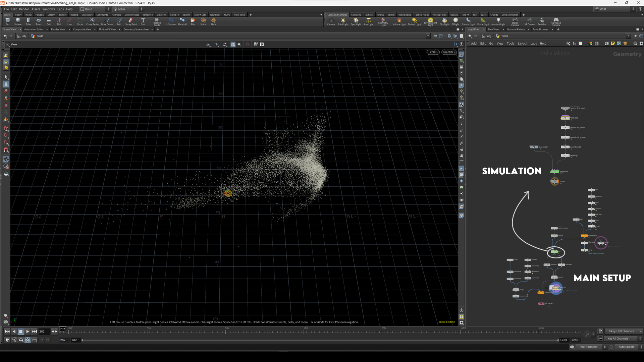Toggle real-time playback in the playbar
Image resolution: width=644 pixels, height=362 pixels.
28,340
